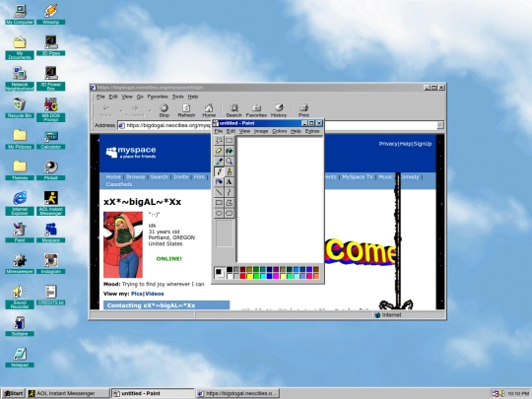Select the Free-Form Select tool in Paint
The image size is (532, 399).
point(219,141)
